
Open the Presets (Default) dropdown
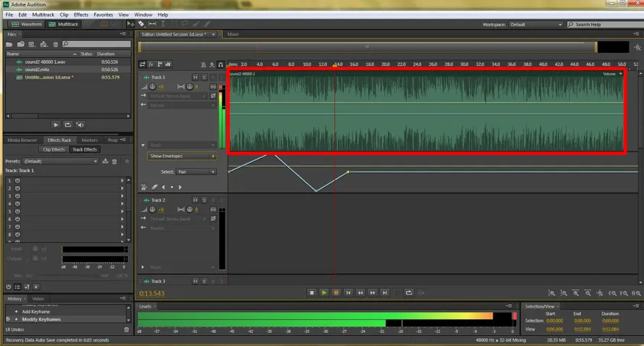(x=60, y=161)
